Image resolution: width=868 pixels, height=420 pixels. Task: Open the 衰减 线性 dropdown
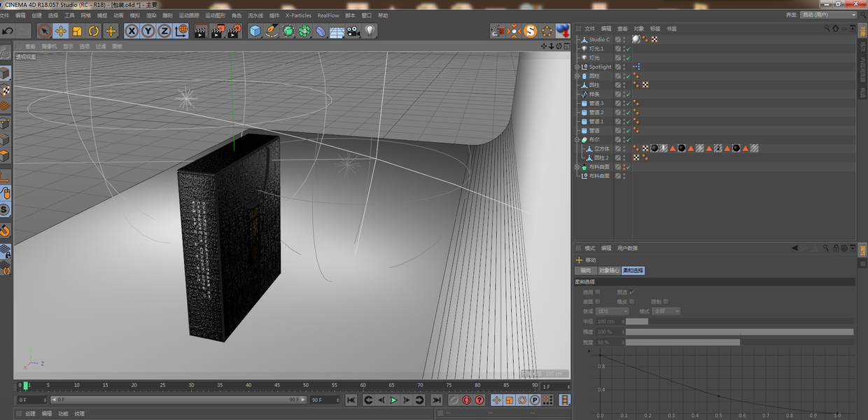pos(612,311)
